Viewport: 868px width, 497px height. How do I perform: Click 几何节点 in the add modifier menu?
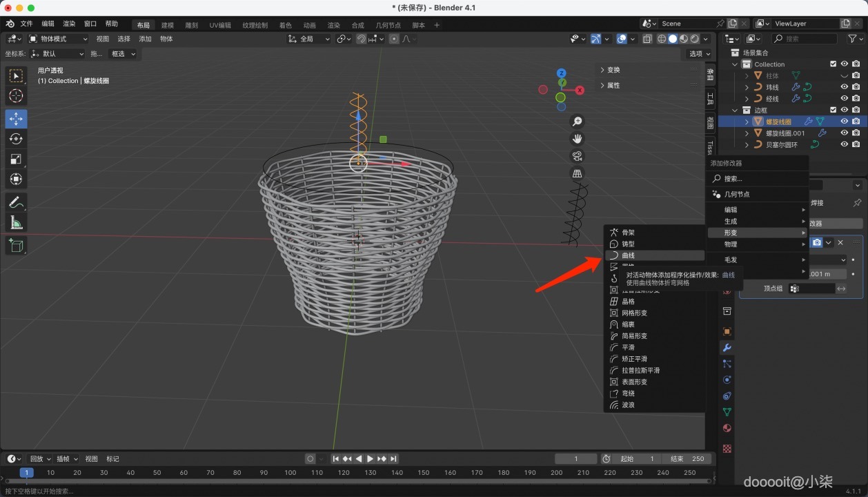[x=737, y=194]
